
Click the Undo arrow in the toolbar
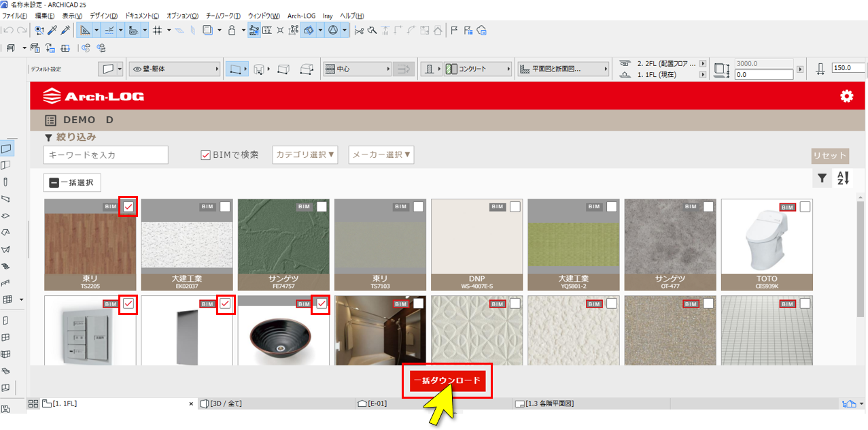[9, 30]
